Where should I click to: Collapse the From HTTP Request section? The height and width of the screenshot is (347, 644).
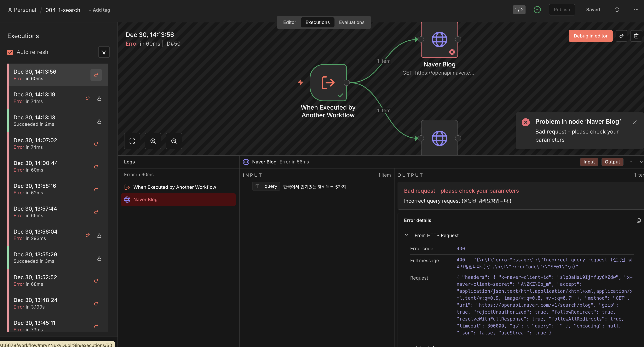[x=406, y=235]
